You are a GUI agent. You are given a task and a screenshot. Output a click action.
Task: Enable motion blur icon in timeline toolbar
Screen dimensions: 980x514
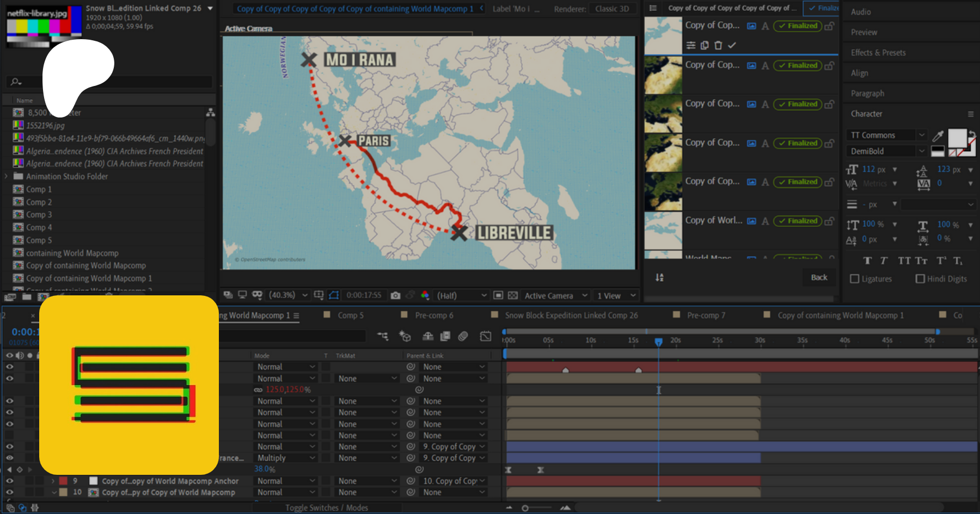pyautogui.click(x=463, y=336)
